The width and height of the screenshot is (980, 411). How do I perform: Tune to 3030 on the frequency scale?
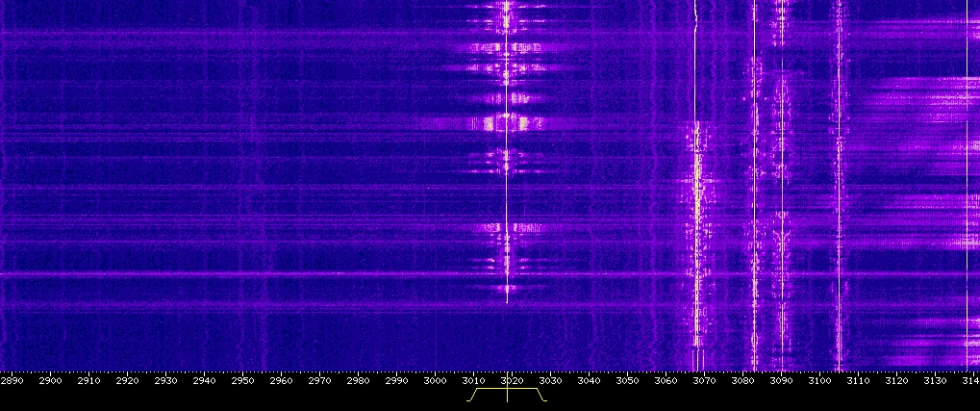click(550, 380)
